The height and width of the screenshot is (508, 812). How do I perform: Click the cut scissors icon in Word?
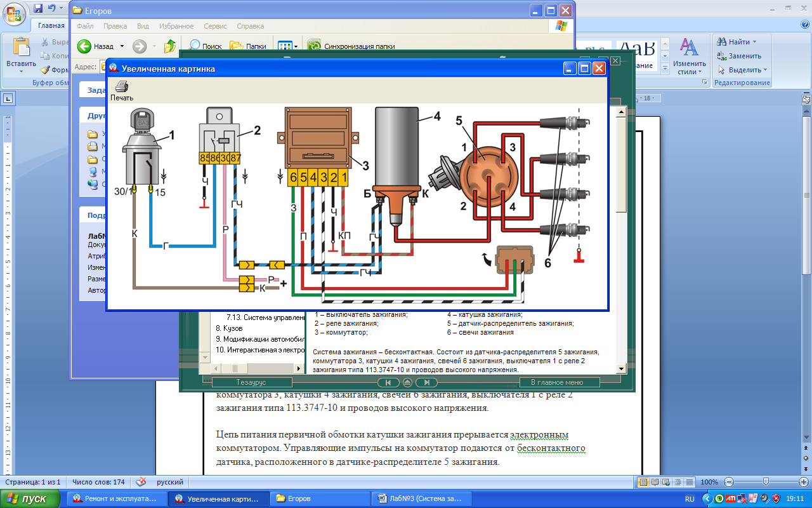pyautogui.click(x=45, y=42)
